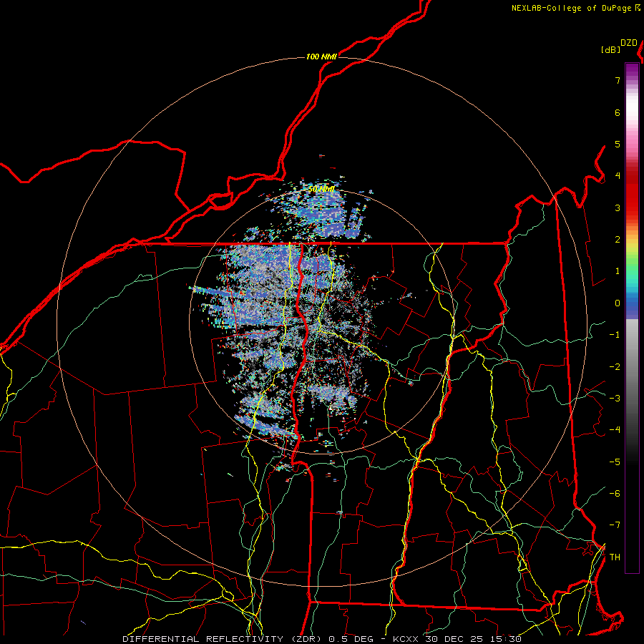Click the 5 dB tick label on the scale

pyautogui.click(x=618, y=144)
